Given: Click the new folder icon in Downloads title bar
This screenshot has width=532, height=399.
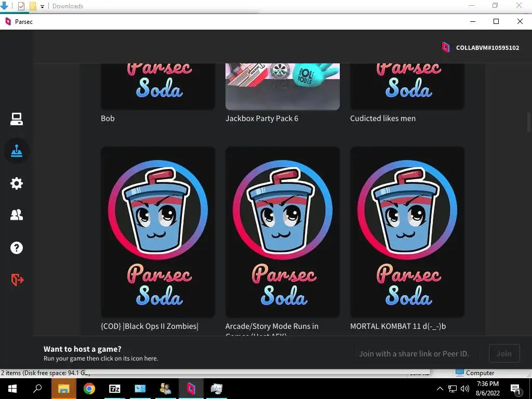Looking at the screenshot, I should (x=33, y=6).
